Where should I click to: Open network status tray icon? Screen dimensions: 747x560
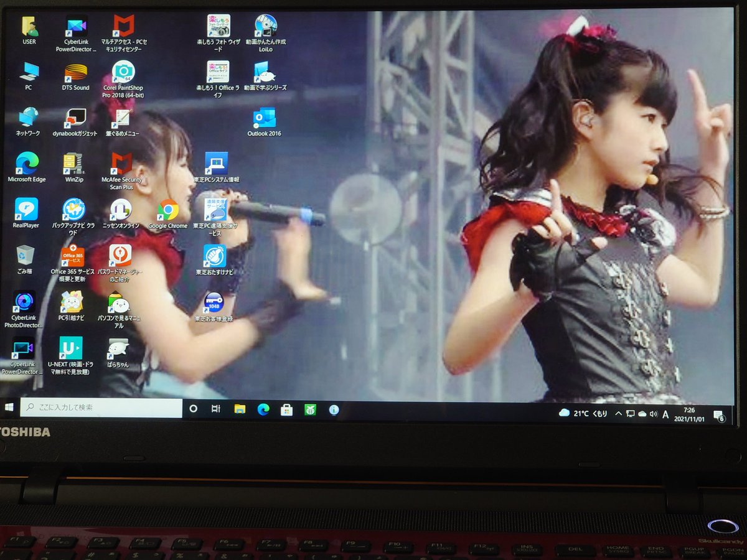tap(630, 414)
